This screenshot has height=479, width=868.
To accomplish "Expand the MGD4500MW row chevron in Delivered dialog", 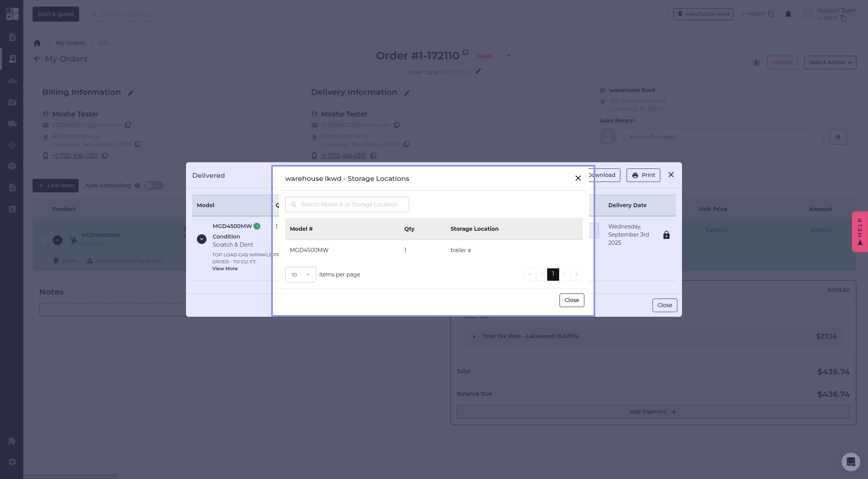I will [201, 239].
